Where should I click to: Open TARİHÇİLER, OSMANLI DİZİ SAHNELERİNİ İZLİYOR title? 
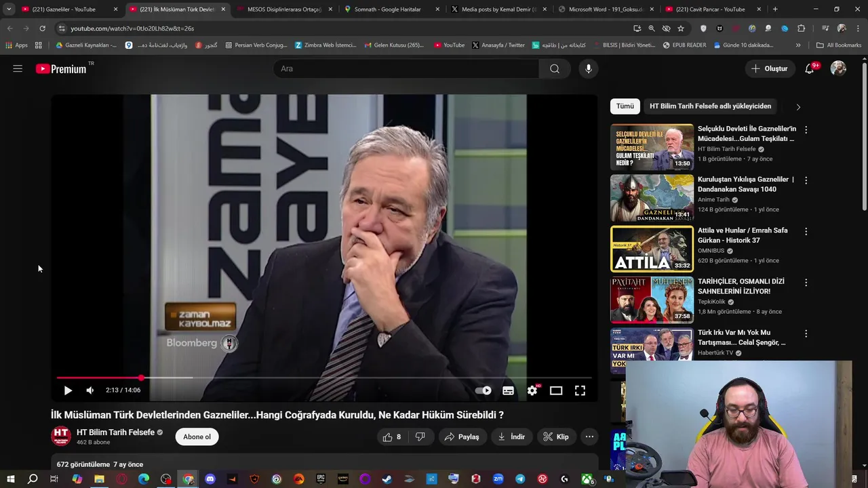(x=741, y=286)
